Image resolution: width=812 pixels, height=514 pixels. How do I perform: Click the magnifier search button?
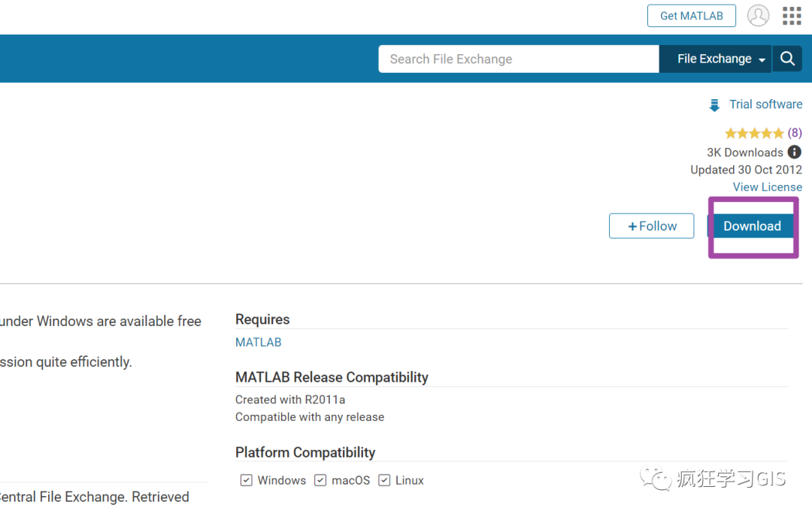787,59
